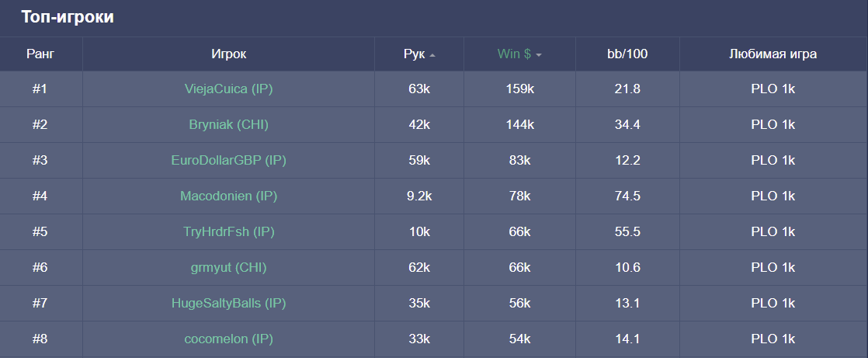Sort table by Ранг column header

click(x=40, y=54)
